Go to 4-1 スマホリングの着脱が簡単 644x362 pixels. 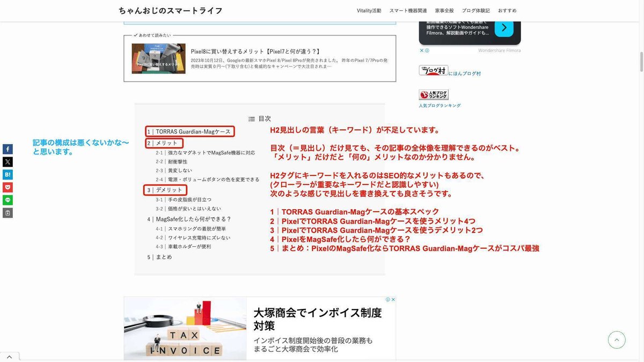point(191,229)
